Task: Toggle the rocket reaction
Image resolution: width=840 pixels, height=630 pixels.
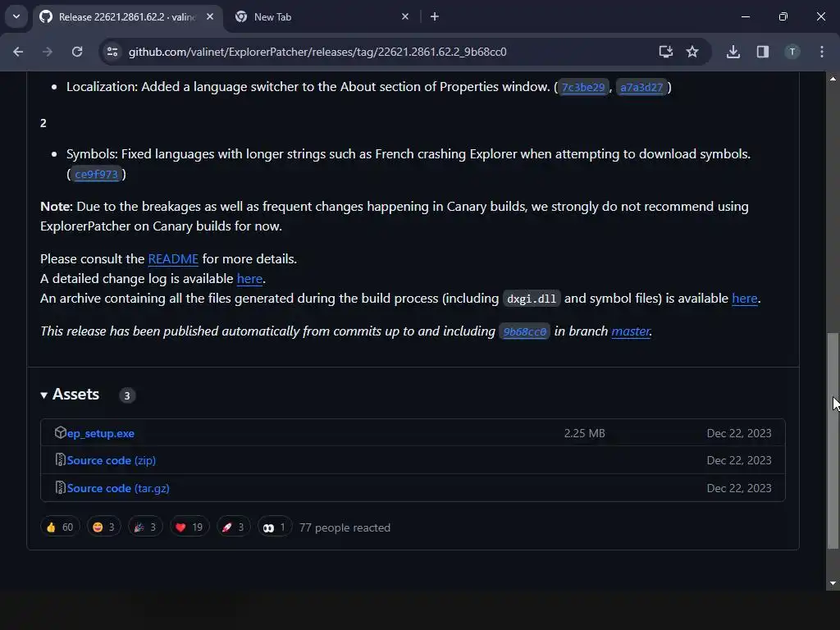Action: point(234,527)
